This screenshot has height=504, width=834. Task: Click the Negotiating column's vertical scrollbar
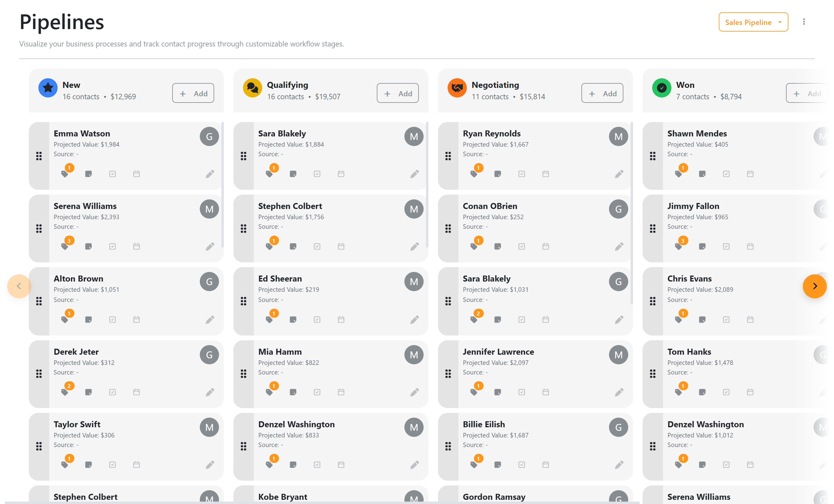[x=631, y=213]
